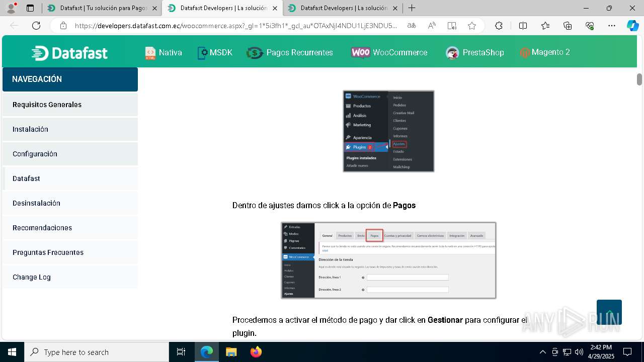
Task: Switch to third Datafast Developers tab
Action: [x=343, y=8]
